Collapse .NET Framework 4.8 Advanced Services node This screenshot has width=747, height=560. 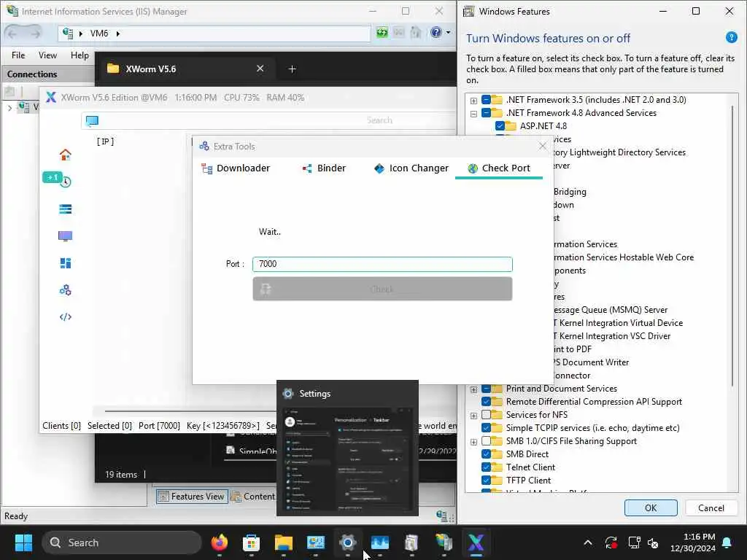[473, 114]
